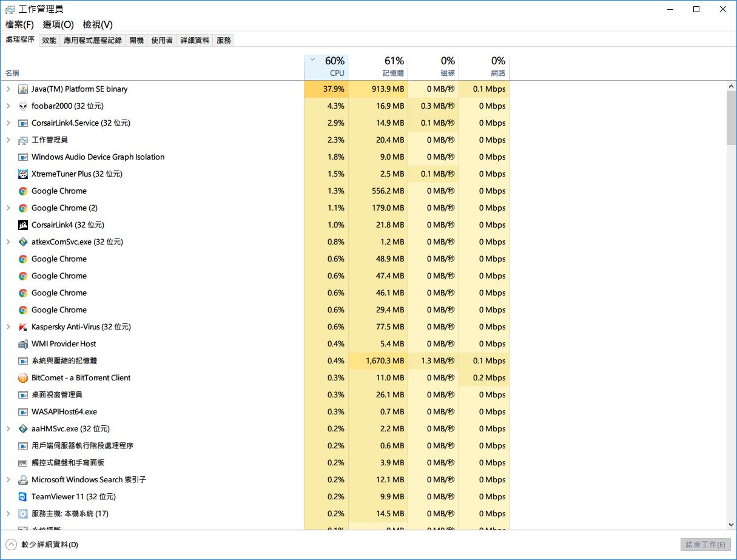Sort by the 網路 column header
Viewport: 737px width, 560px height.
[483, 67]
